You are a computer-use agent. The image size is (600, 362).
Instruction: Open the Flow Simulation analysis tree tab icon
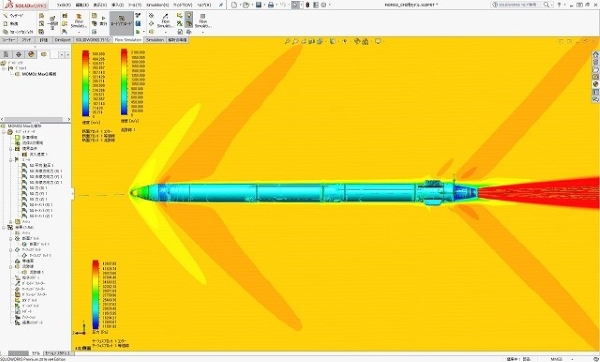tap(43, 54)
